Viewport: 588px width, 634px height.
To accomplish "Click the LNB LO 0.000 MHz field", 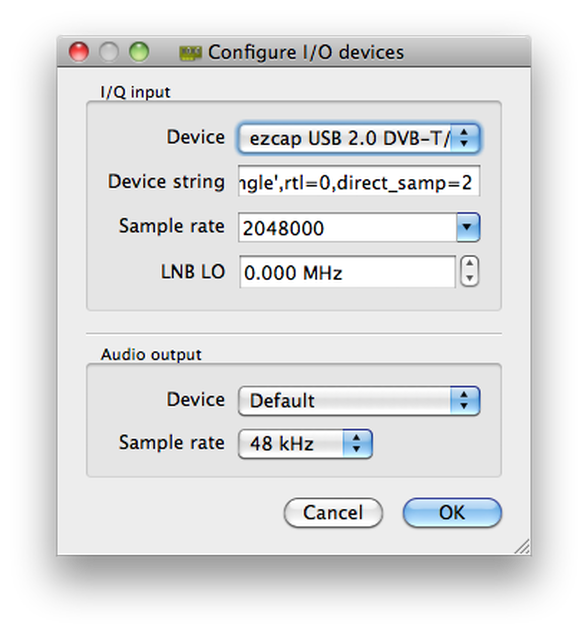I will (347, 272).
